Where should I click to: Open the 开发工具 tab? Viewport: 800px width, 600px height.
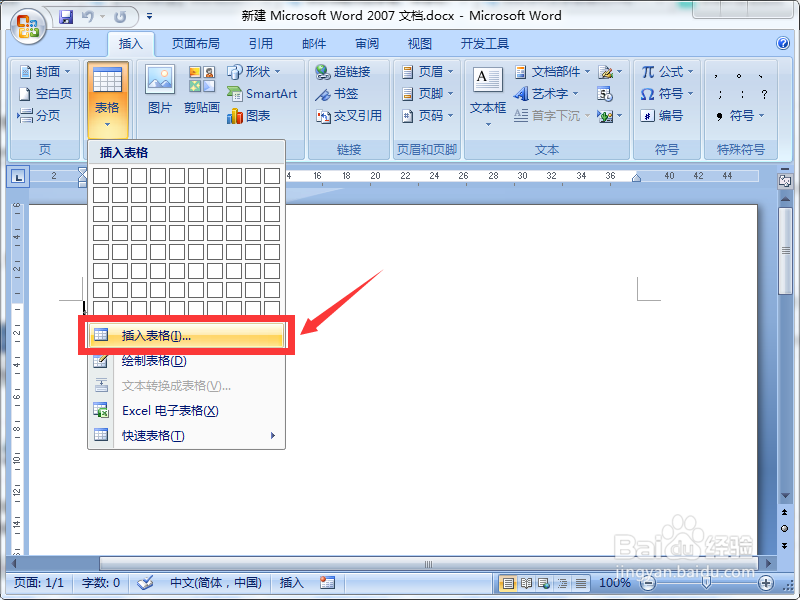[x=485, y=44]
